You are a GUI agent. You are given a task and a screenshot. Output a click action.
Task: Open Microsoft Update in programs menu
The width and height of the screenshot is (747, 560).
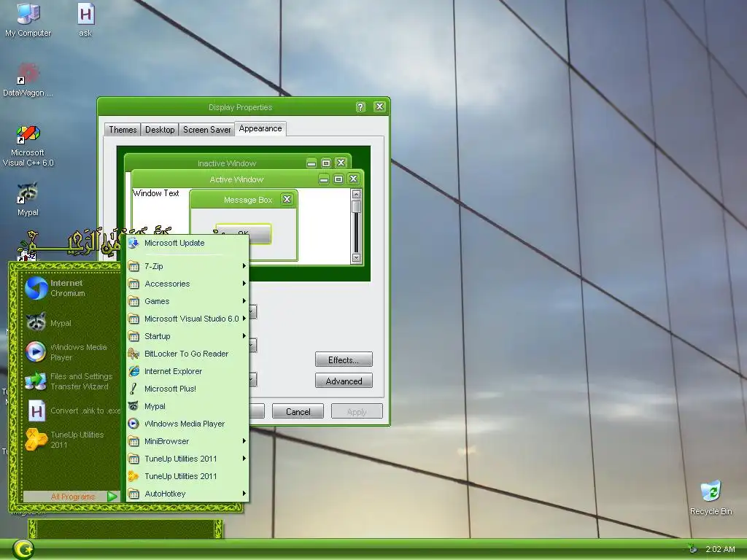[x=187, y=243]
